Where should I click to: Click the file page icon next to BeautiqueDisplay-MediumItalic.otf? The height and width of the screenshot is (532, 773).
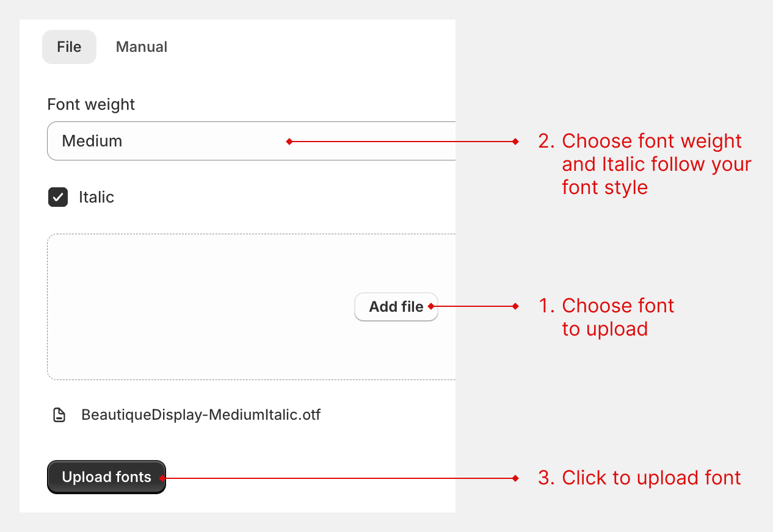[59, 414]
